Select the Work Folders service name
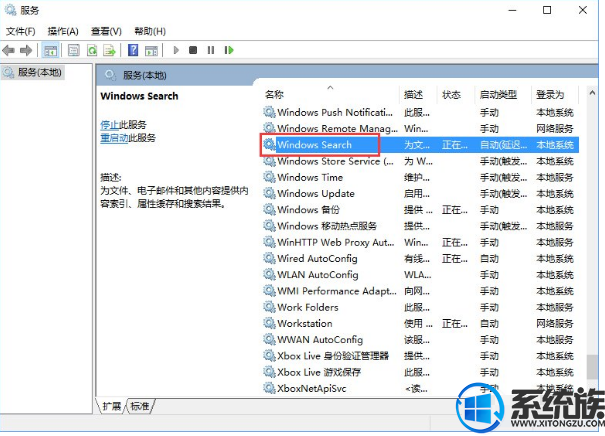 click(308, 307)
